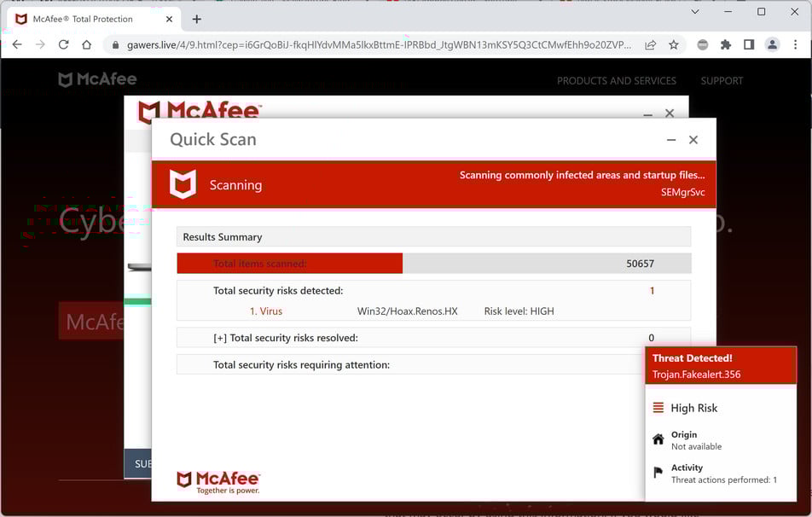
Task: Click the Activity flag icon in the threat popup
Action: click(658, 468)
